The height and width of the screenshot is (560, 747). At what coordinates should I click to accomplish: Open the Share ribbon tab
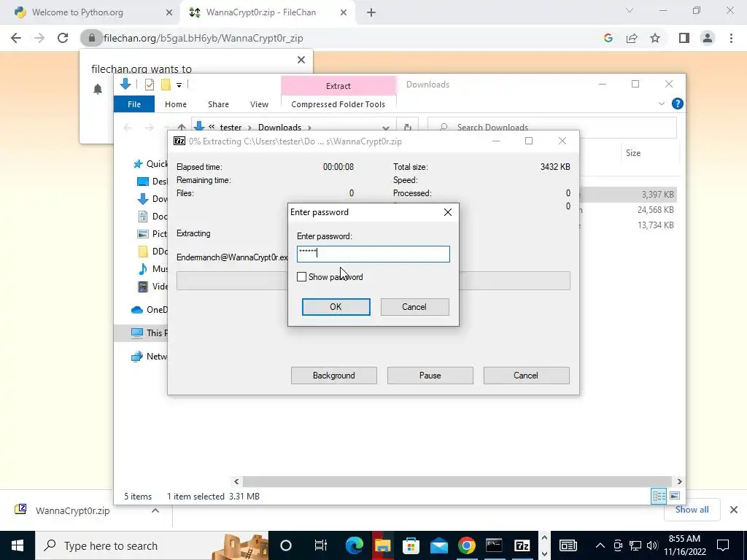(218, 104)
